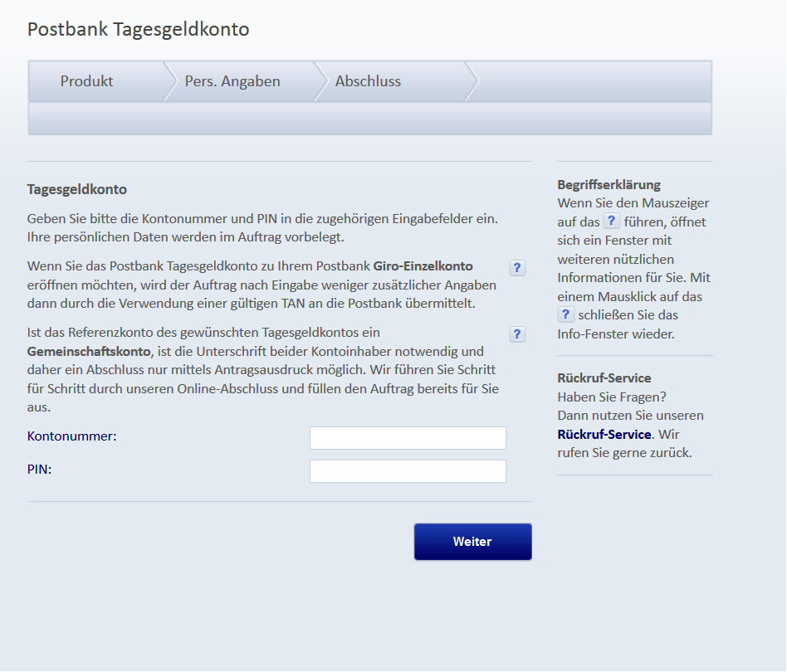The image size is (787, 672).
Task: Click the bold Gemeinschaftskonto text
Action: [89, 352]
